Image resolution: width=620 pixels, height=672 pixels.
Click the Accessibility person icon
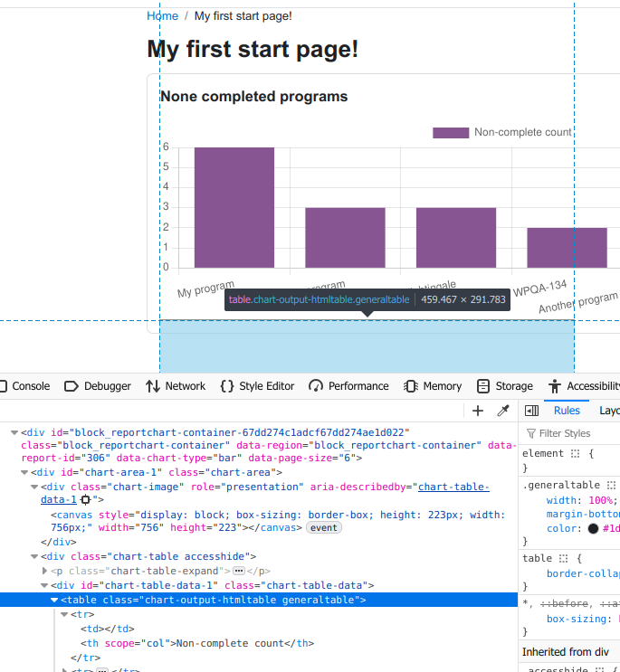[555, 386]
